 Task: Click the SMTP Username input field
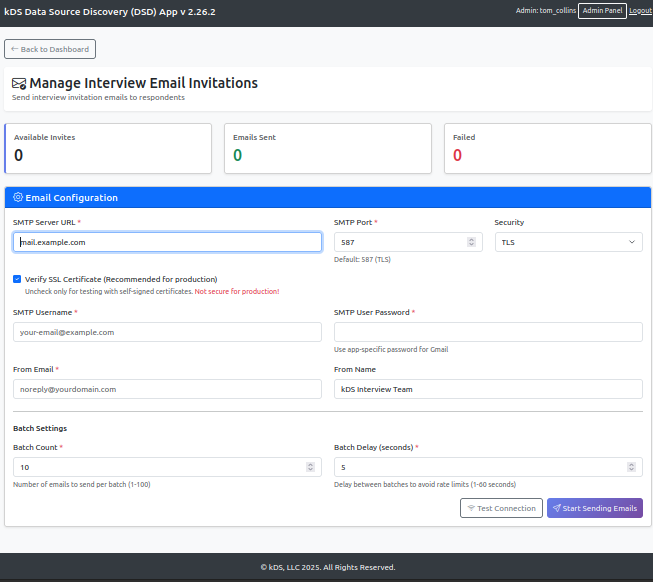point(167,332)
